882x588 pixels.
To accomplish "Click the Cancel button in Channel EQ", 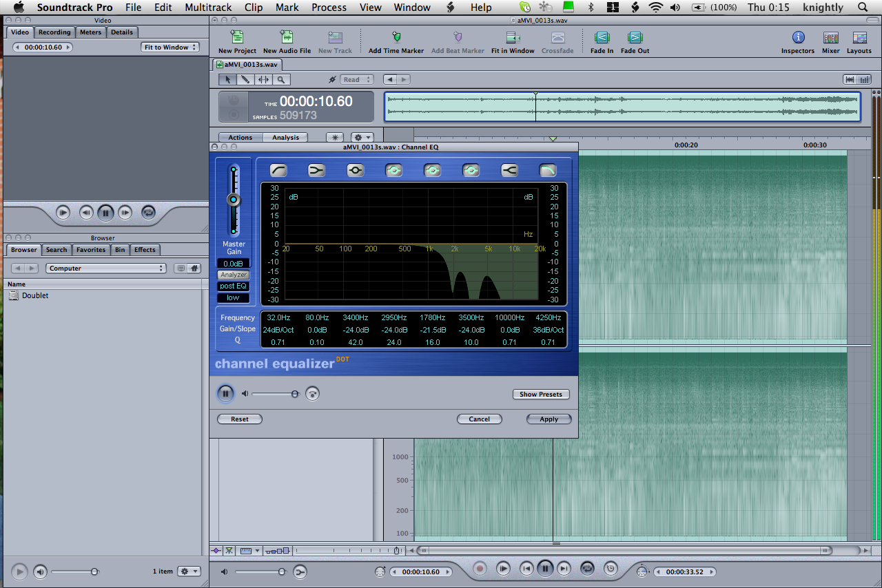I will point(480,419).
